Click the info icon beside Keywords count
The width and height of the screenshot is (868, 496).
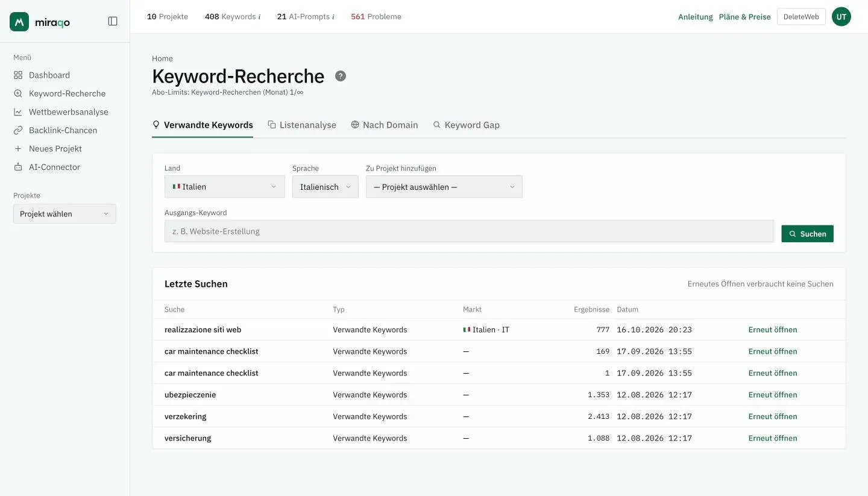pos(259,17)
